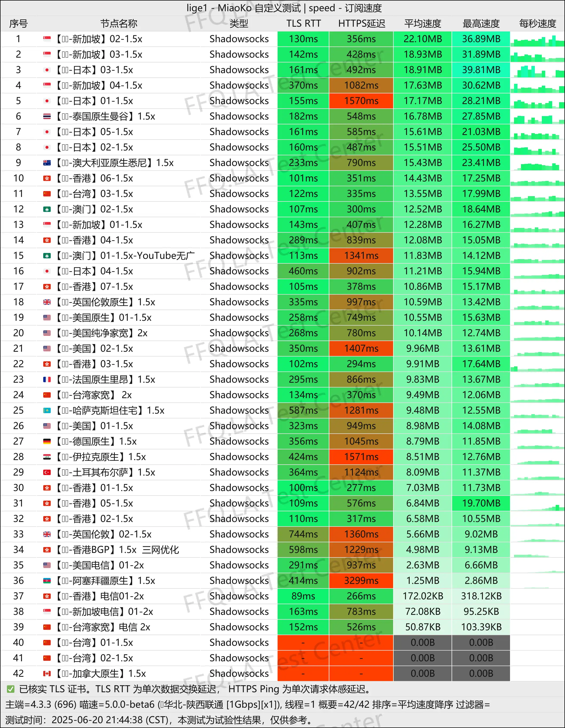
Task: Click the Turkey flag beside 土耳其布尔萨
Action: coord(47,472)
